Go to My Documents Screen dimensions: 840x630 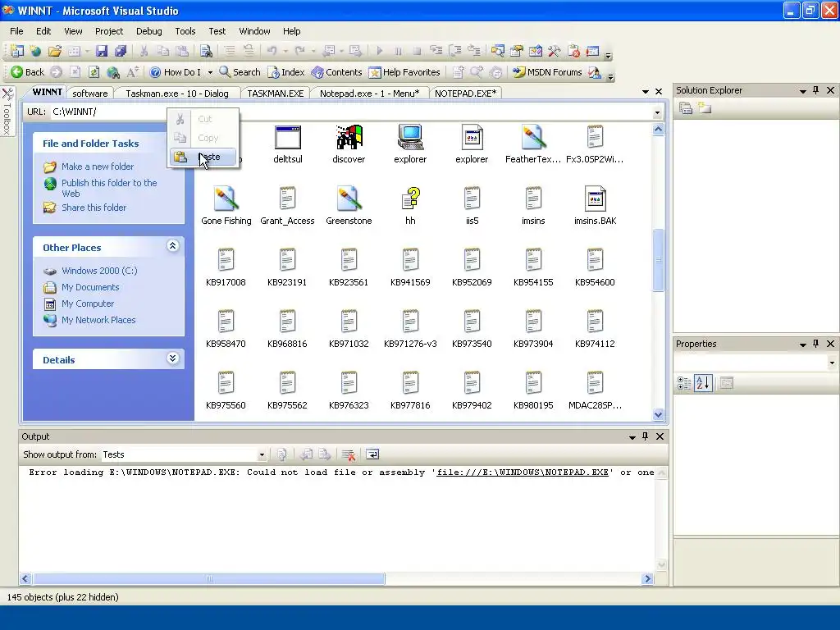(90, 287)
